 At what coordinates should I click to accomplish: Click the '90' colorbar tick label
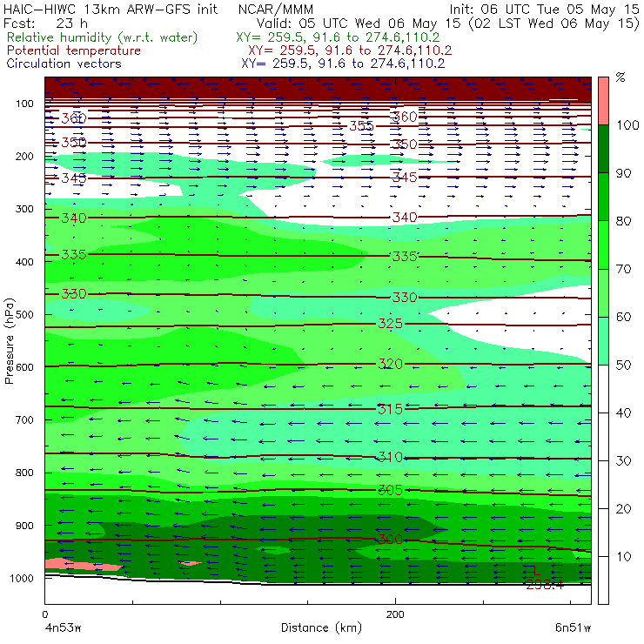click(623, 173)
